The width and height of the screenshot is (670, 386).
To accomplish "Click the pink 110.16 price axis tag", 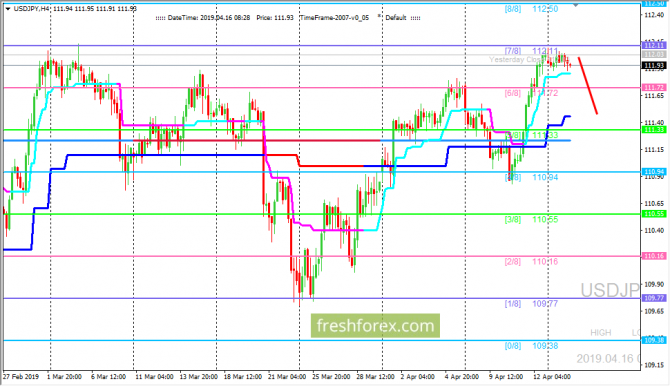I will pos(654,256).
